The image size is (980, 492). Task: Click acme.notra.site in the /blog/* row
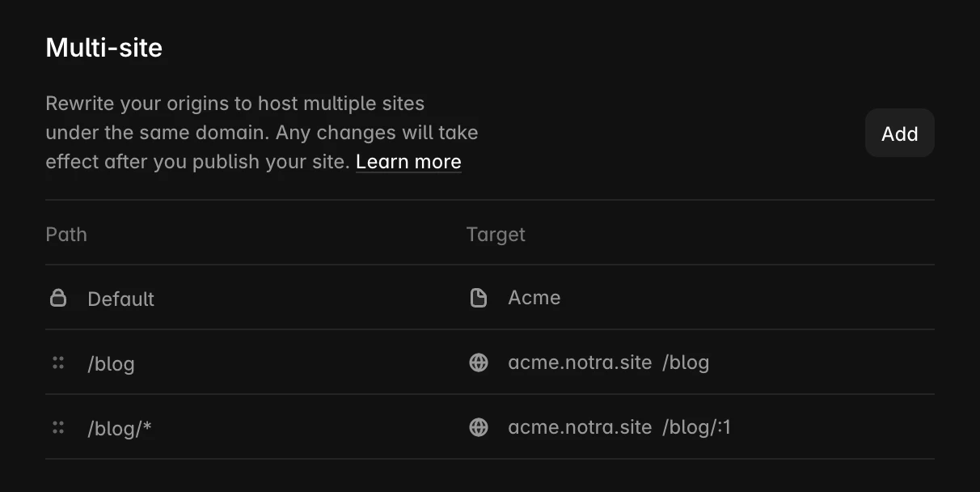coord(580,427)
